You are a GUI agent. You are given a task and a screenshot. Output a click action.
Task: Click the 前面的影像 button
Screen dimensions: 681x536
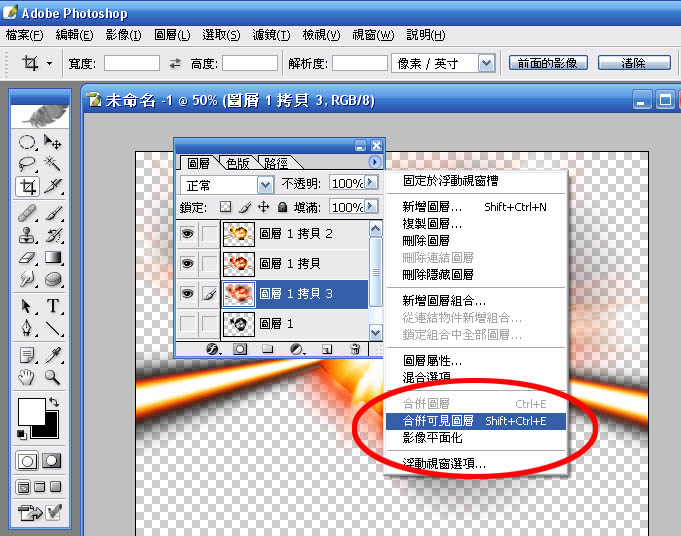tap(546, 63)
